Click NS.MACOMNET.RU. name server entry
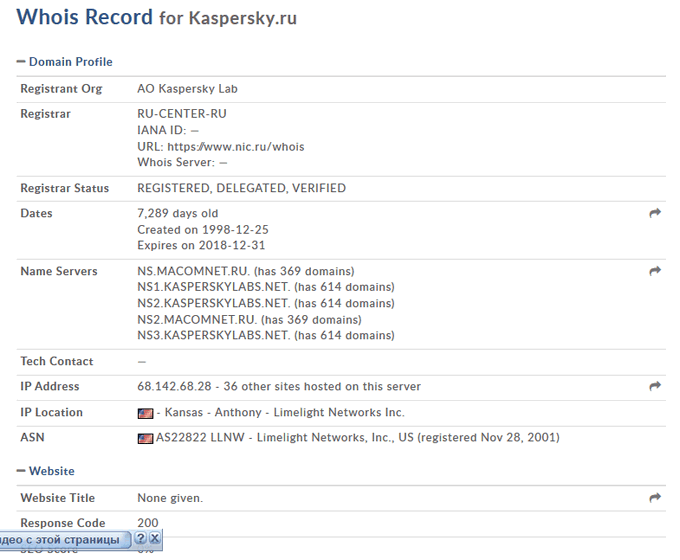The width and height of the screenshot is (680, 560). pos(193,271)
